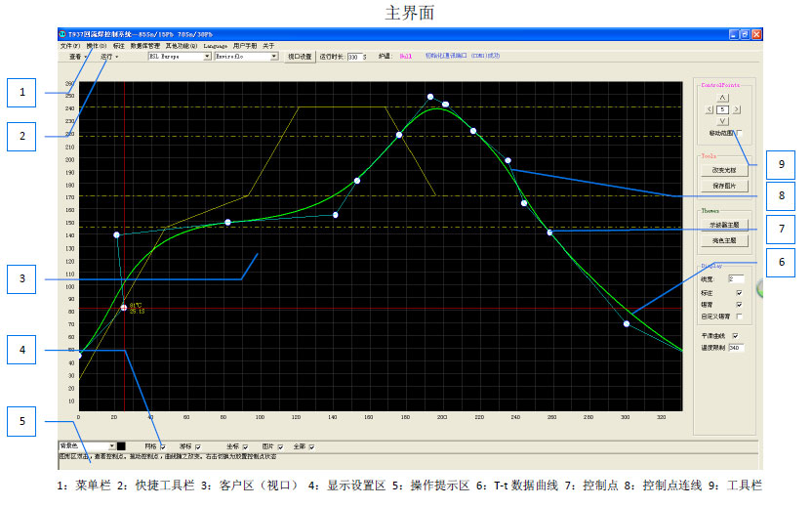Click the 线宽 input field
The height and width of the screenshot is (507, 812).
point(736,279)
